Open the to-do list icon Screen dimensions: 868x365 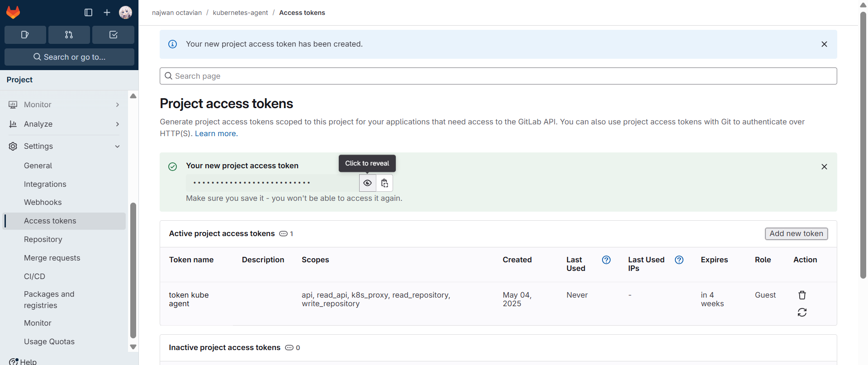click(113, 35)
